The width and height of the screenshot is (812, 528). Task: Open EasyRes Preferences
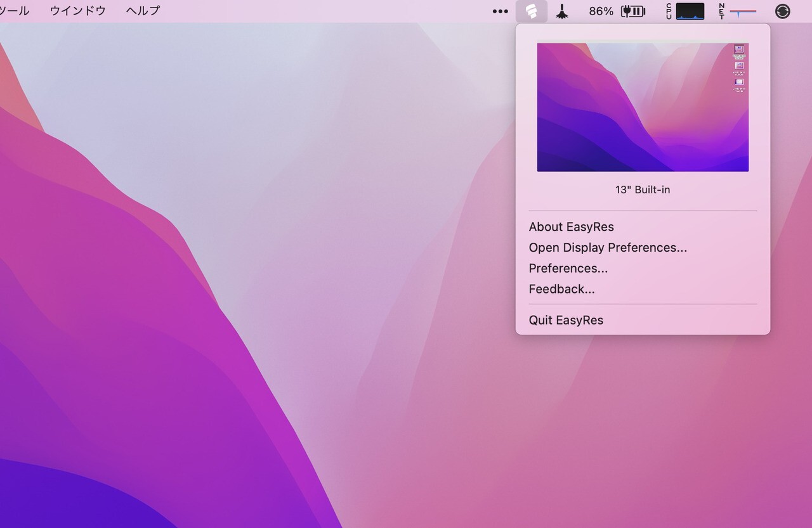pos(568,268)
